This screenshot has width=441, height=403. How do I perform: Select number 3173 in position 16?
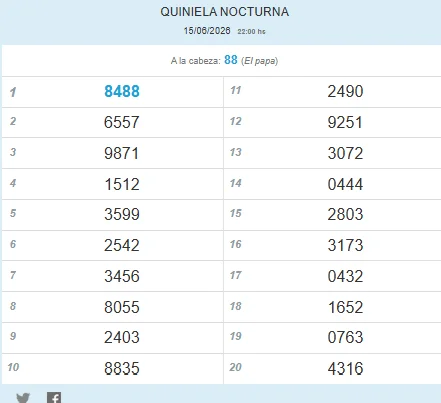[x=345, y=245]
